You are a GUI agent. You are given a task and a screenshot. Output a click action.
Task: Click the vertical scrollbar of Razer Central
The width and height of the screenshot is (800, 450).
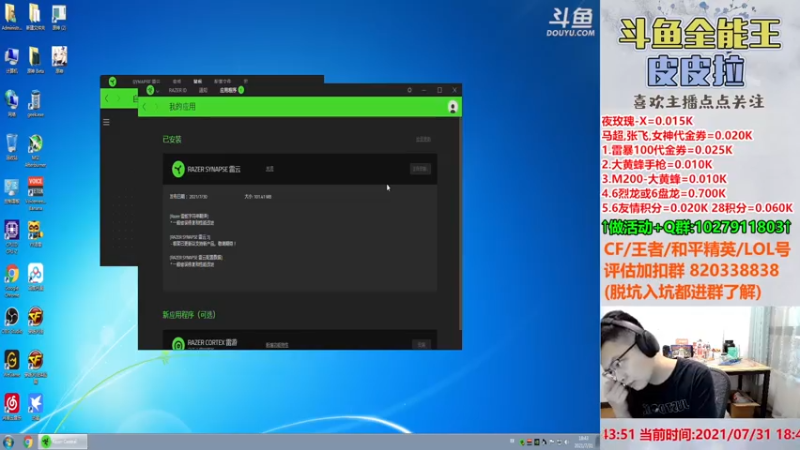click(x=460, y=223)
